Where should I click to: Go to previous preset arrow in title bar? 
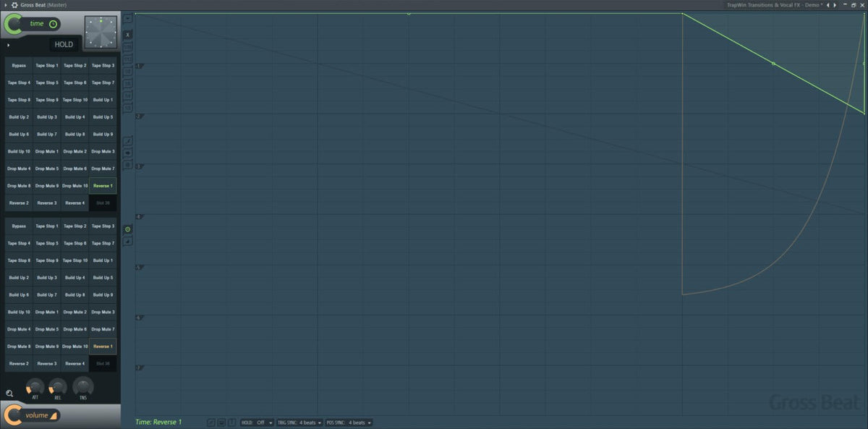828,5
